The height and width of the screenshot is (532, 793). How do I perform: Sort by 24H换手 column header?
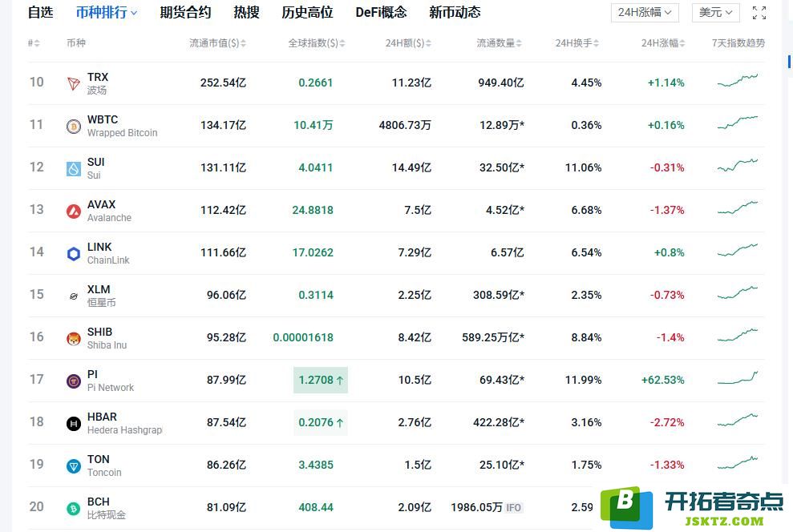[577, 43]
